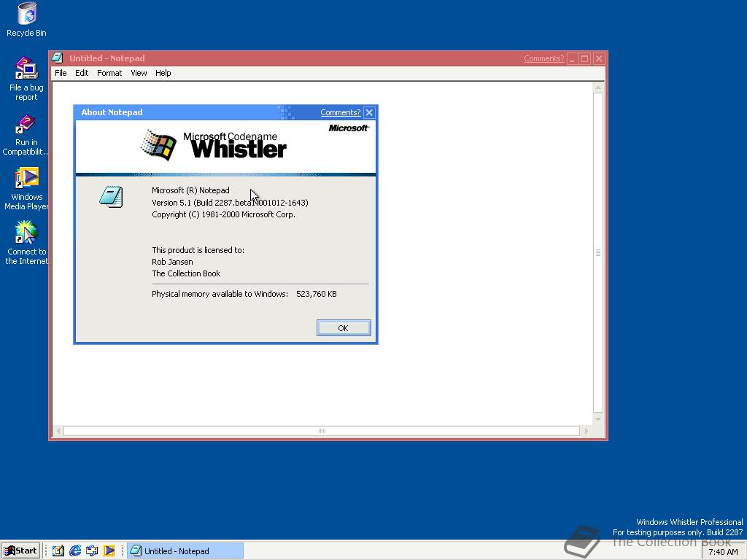747x560 pixels.
Task: Click Notepad horizontal scrollbar left arrow
Action: point(58,431)
